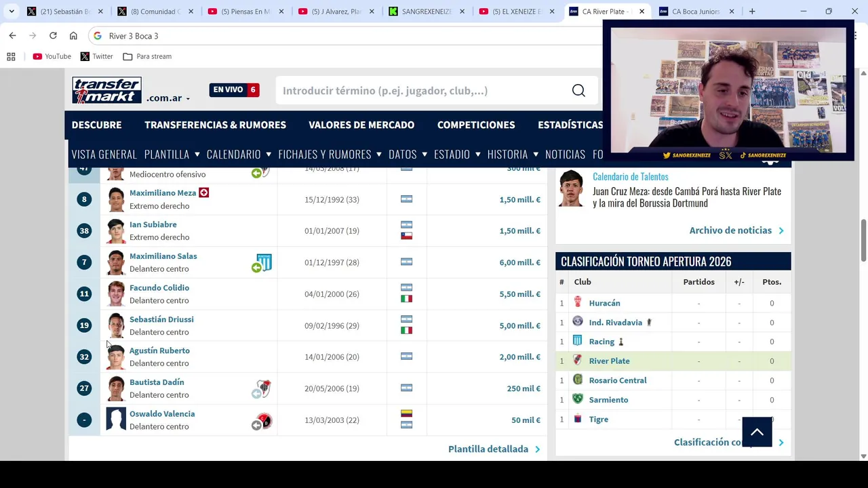The image size is (868, 488).
Task: Open the COMPETICIONES menu
Action: tap(476, 125)
